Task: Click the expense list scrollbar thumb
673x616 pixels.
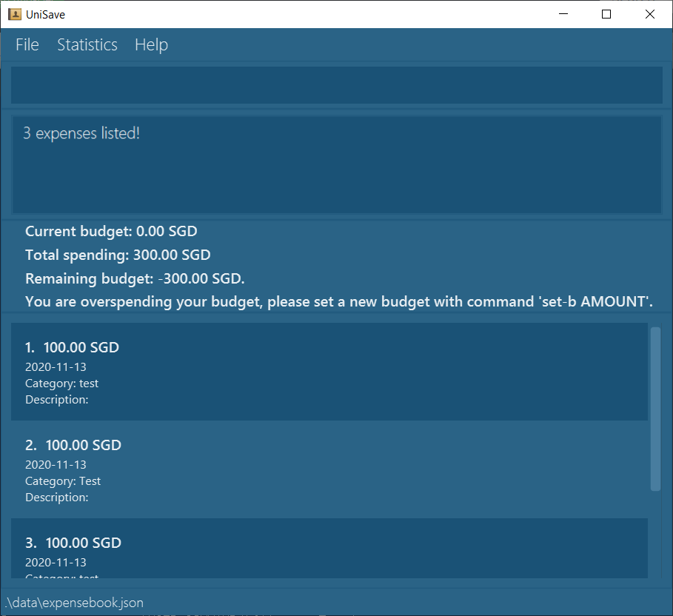Action: click(x=655, y=409)
